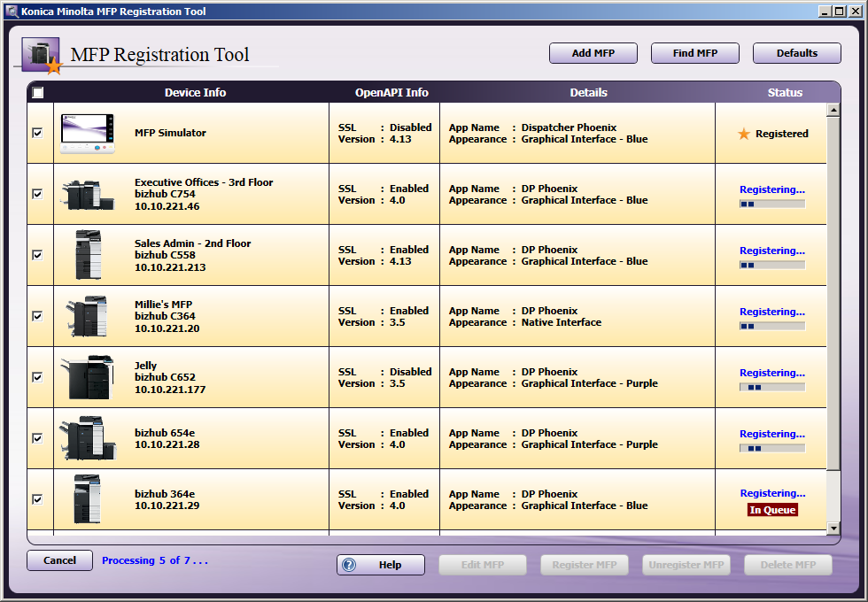The image size is (868, 602).
Task: Click the bizhub C754 printer image
Action: point(88,195)
